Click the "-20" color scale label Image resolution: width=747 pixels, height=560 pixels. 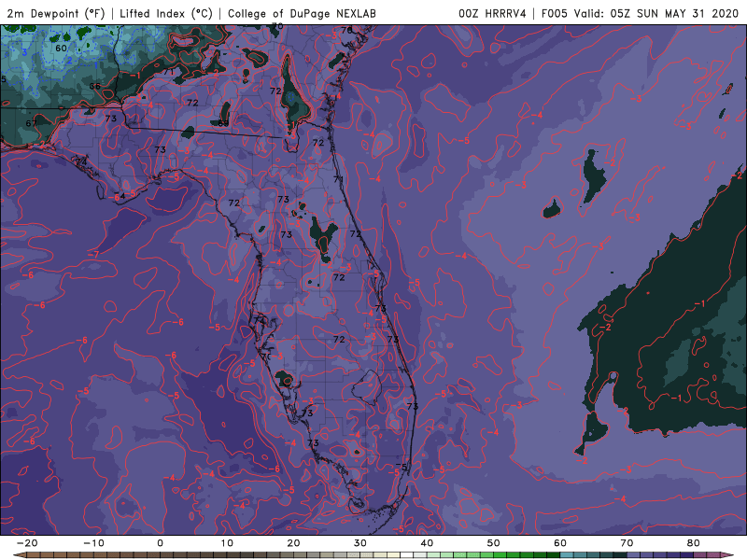tap(27, 543)
